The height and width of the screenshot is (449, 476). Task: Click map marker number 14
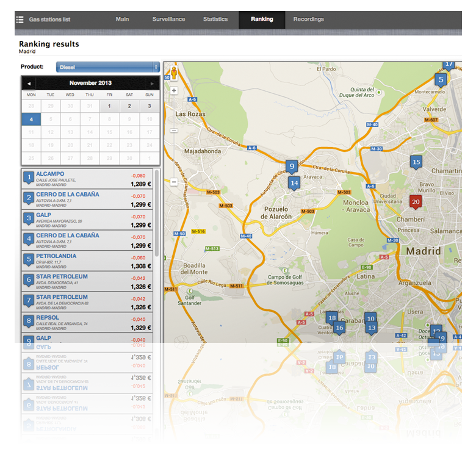pos(294,183)
